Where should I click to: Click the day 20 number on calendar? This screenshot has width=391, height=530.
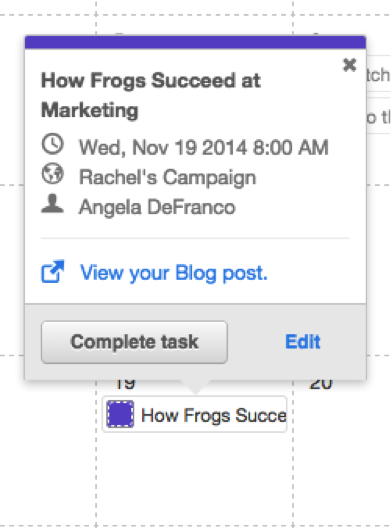321,385
